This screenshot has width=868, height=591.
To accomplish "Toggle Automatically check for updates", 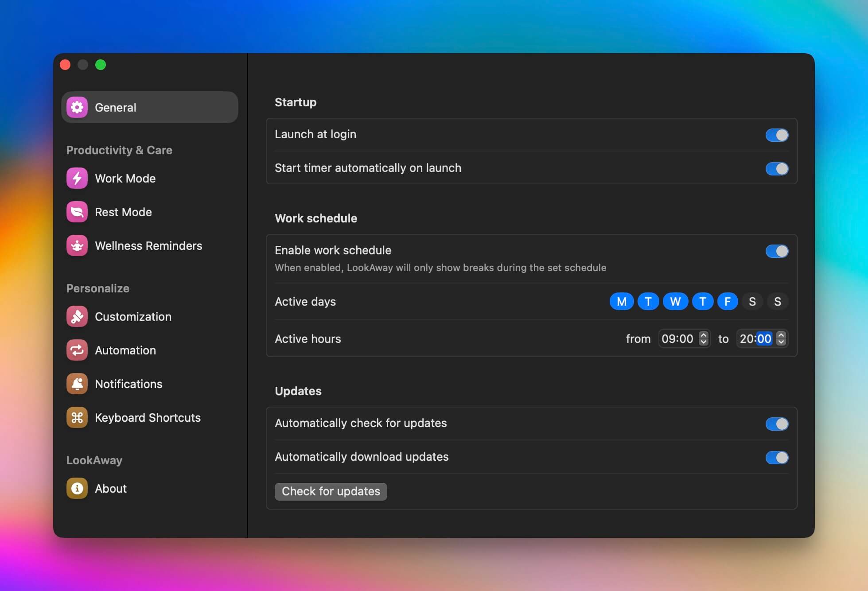I will (x=777, y=424).
